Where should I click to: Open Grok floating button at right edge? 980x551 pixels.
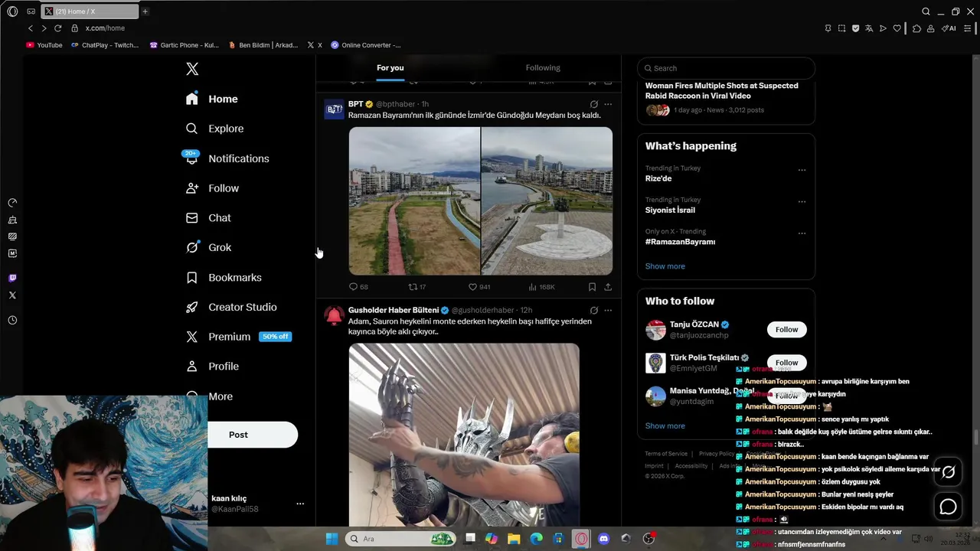[x=948, y=472]
